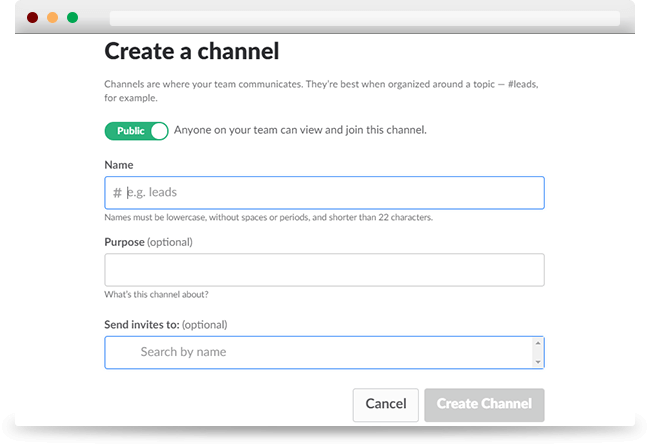Click the invite list scroll up arrow
Screen dimensions: 649x446
[538, 343]
